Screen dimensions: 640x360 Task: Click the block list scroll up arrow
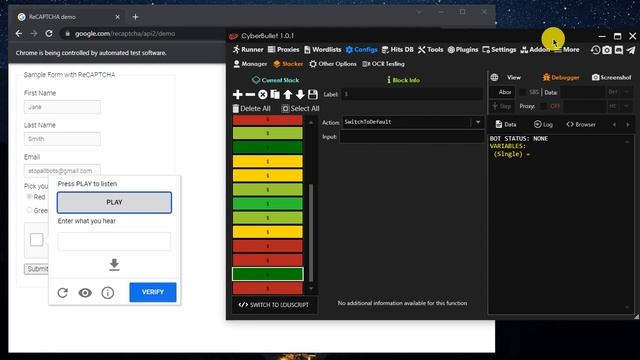pyautogui.click(x=311, y=122)
